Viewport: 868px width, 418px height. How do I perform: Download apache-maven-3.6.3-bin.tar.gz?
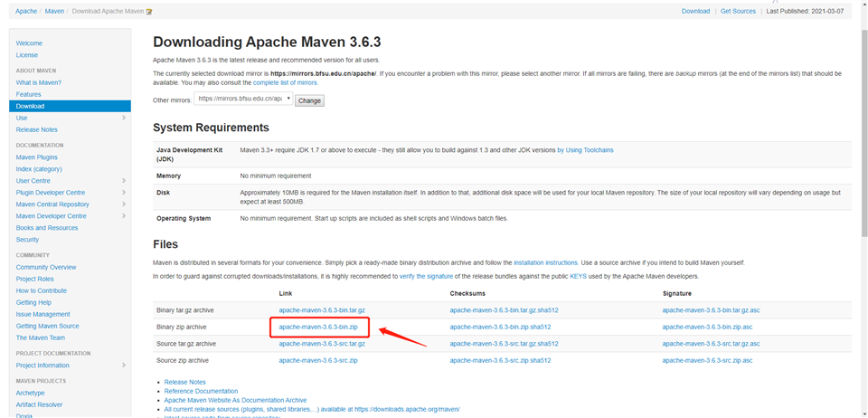coord(322,310)
